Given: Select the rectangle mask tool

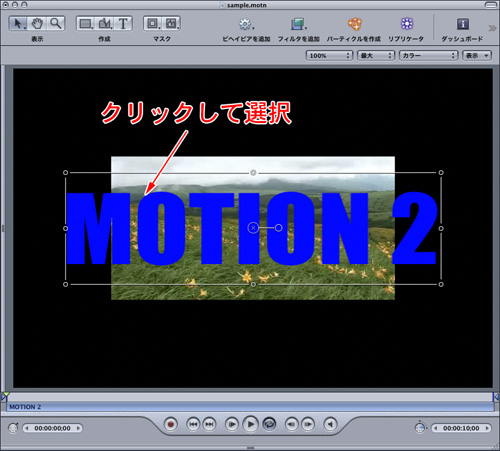Looking at the screenshot, I should coord(153,23).
